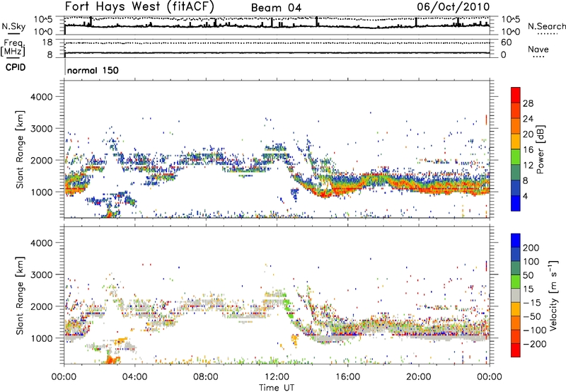Screen dimensions: 566x392
Task: Select the "Beam 04" heading
Action: (276, 8)
